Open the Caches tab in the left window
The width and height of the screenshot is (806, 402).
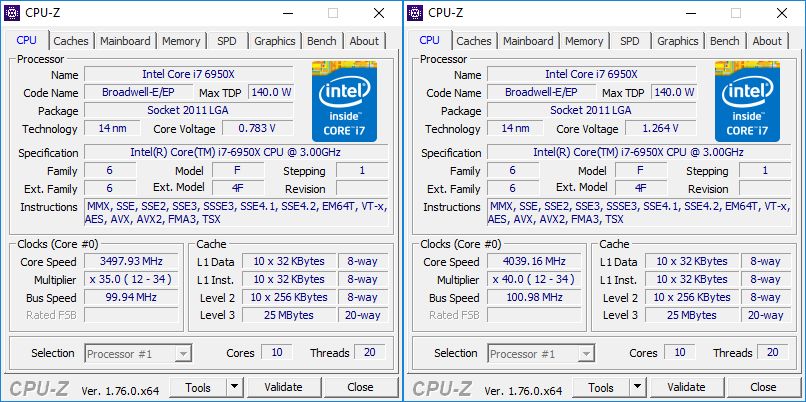70,41
